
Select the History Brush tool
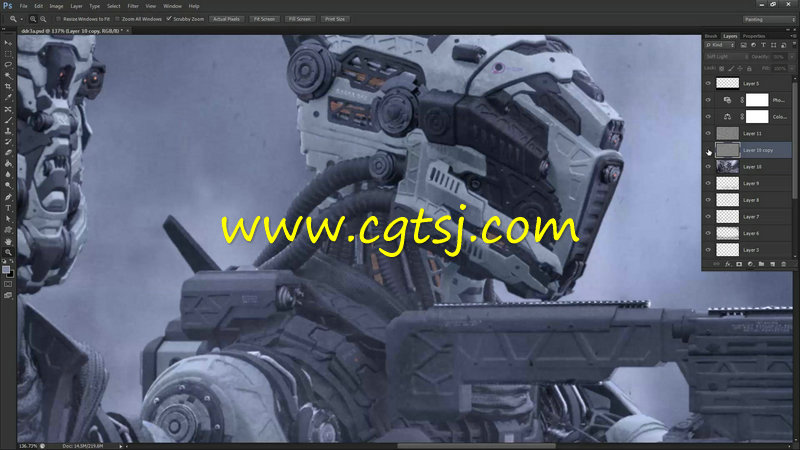click(8, 142)
